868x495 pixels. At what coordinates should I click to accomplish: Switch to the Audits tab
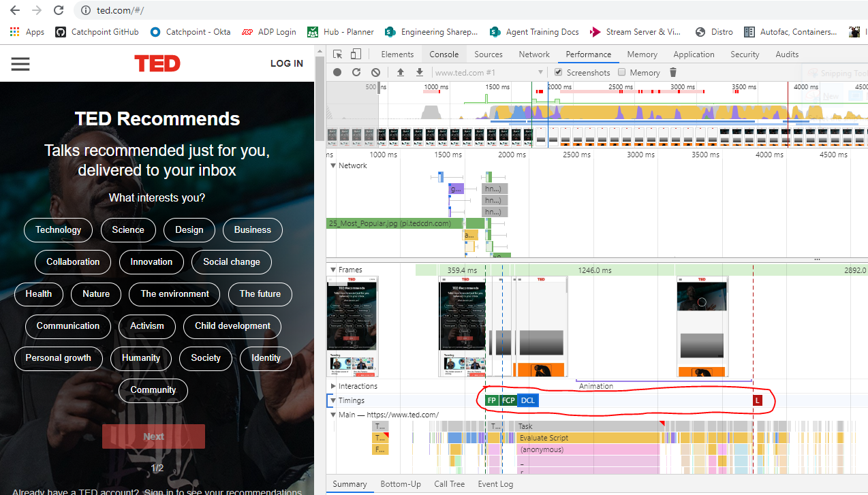[787, 54]
